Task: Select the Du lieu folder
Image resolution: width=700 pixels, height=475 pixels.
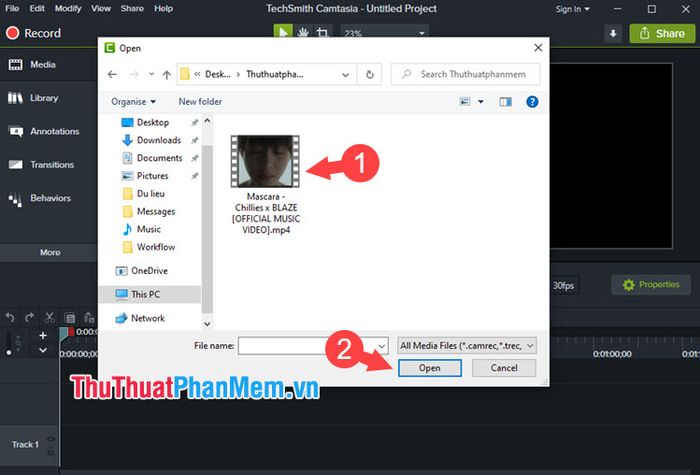Action: tap(151, 194)
